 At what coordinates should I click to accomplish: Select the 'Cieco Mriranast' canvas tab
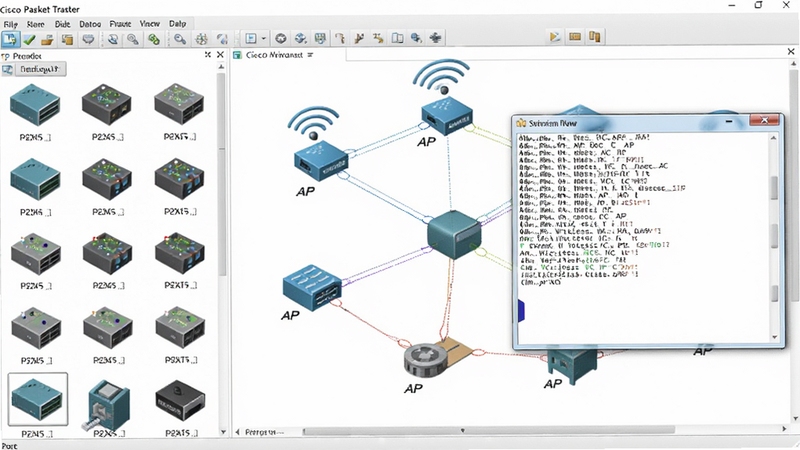[273, 55]
